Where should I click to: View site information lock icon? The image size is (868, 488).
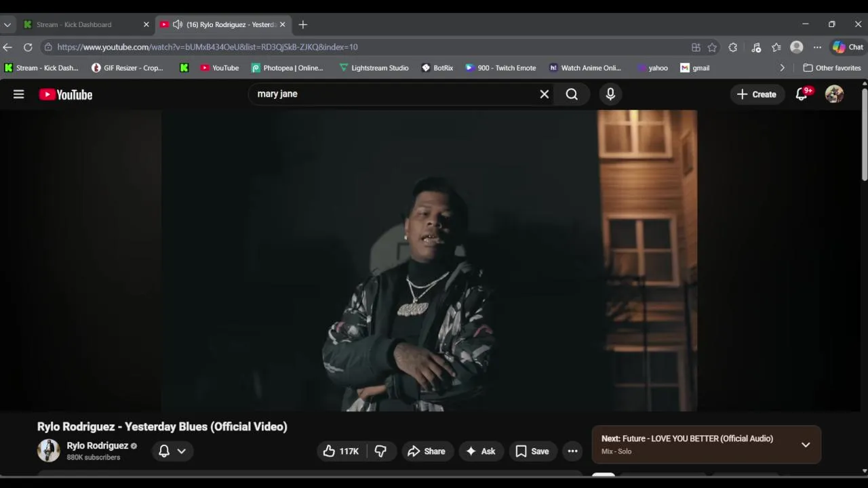48,47
